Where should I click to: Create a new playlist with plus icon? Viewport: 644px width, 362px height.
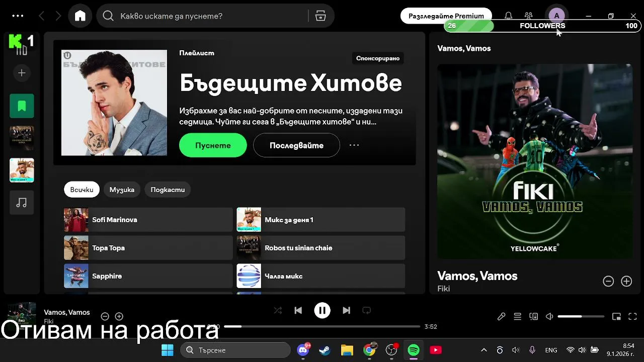tap(22, 73)
